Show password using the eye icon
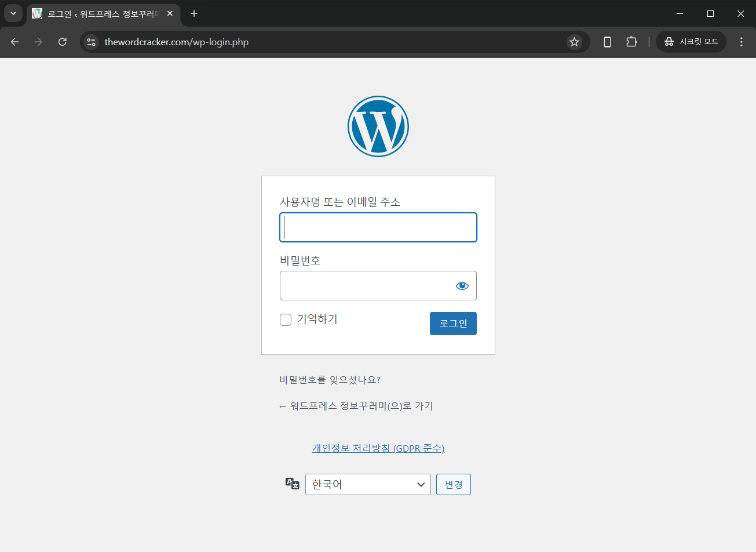756x552 pixels. point(462,285)
